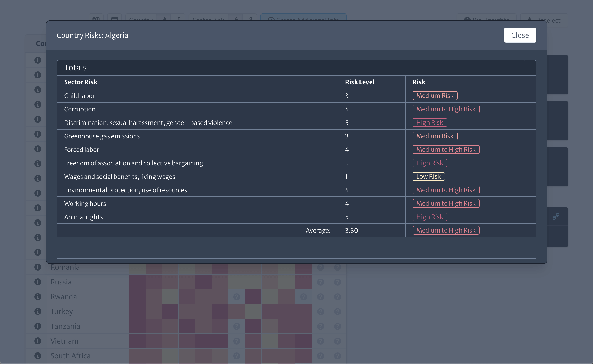Click the Medium Risk badge for Child labor
Viewport: 593px width, 364px height.
point(435,96)
